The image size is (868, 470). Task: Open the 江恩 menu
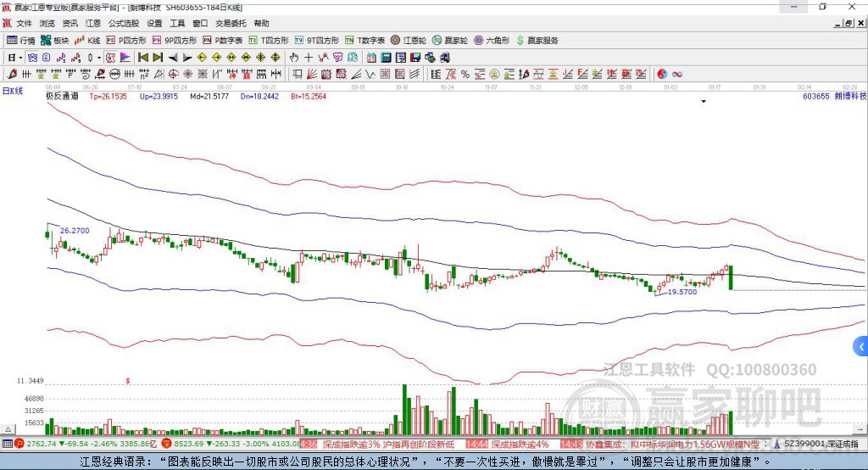pyautogui.click(x=93, y=23)
